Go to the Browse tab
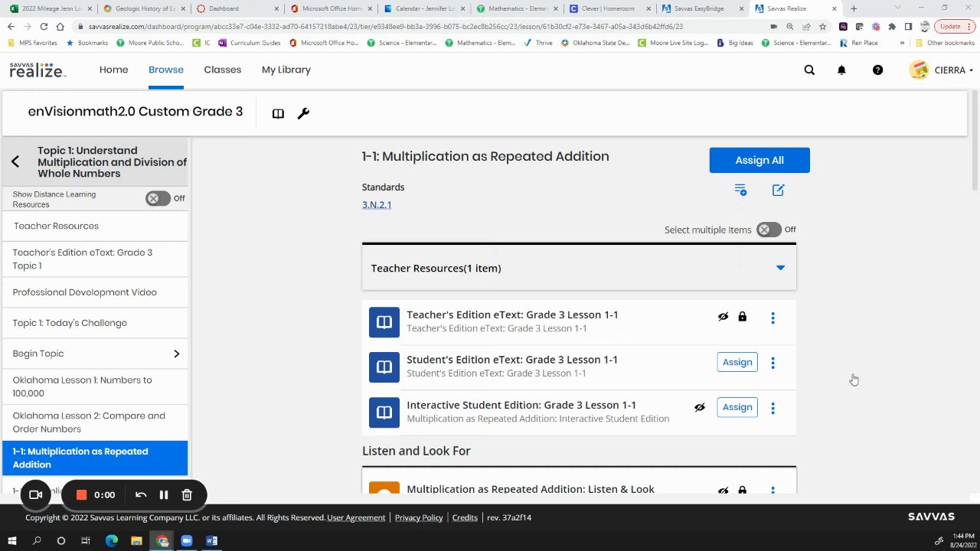Viewport: 980px width, 551px height. click(x=166, y=70)
